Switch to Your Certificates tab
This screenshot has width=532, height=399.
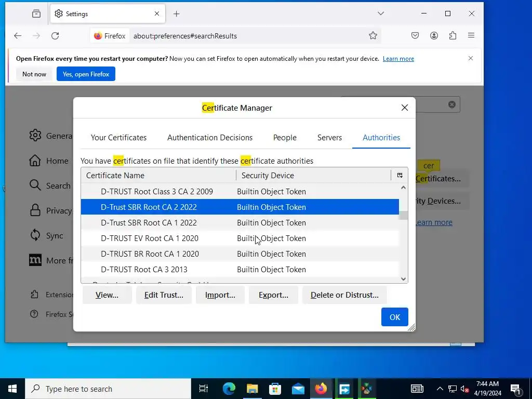point(119,137)
